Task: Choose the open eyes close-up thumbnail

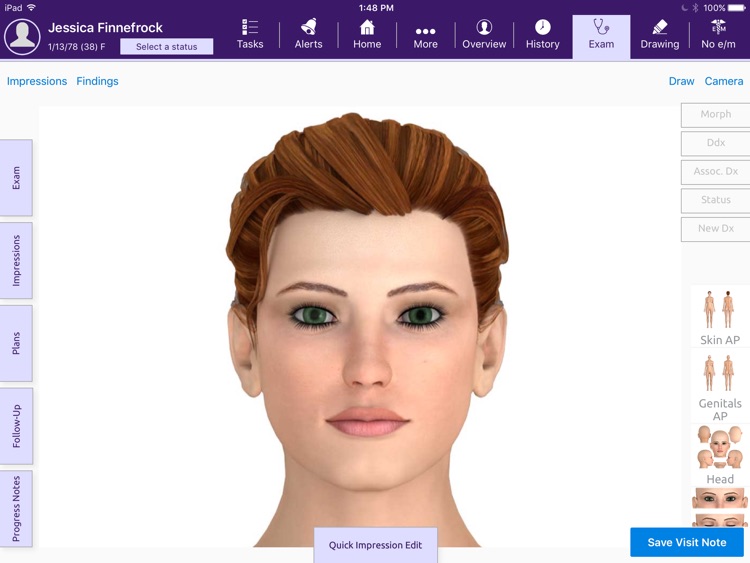Action: click(719, 499)
